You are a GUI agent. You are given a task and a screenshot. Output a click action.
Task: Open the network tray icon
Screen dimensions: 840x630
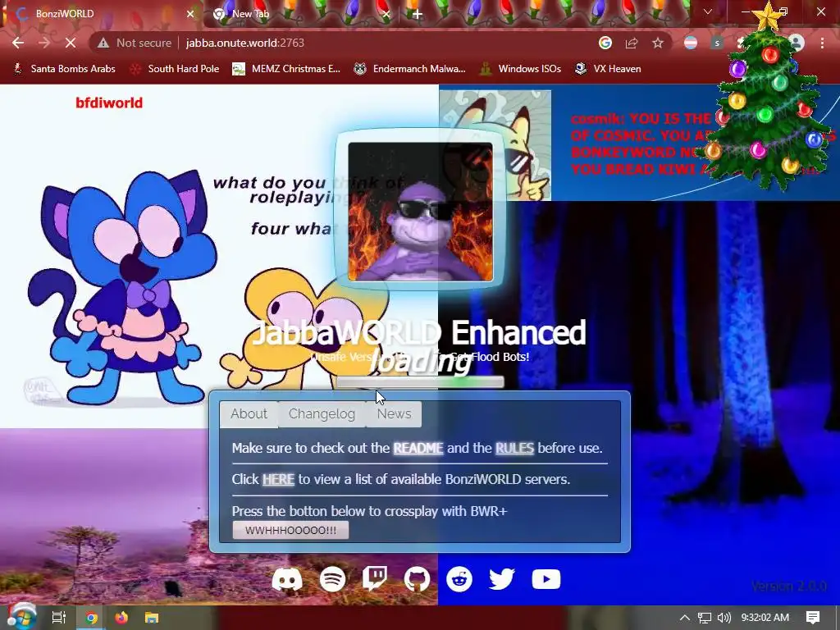[705, 618]
